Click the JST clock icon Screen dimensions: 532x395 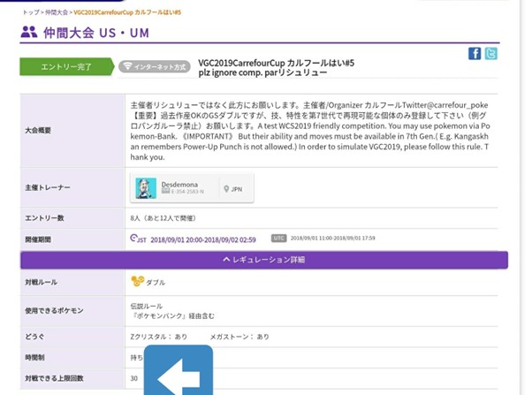pyautogui.click(x=133, y=238)
